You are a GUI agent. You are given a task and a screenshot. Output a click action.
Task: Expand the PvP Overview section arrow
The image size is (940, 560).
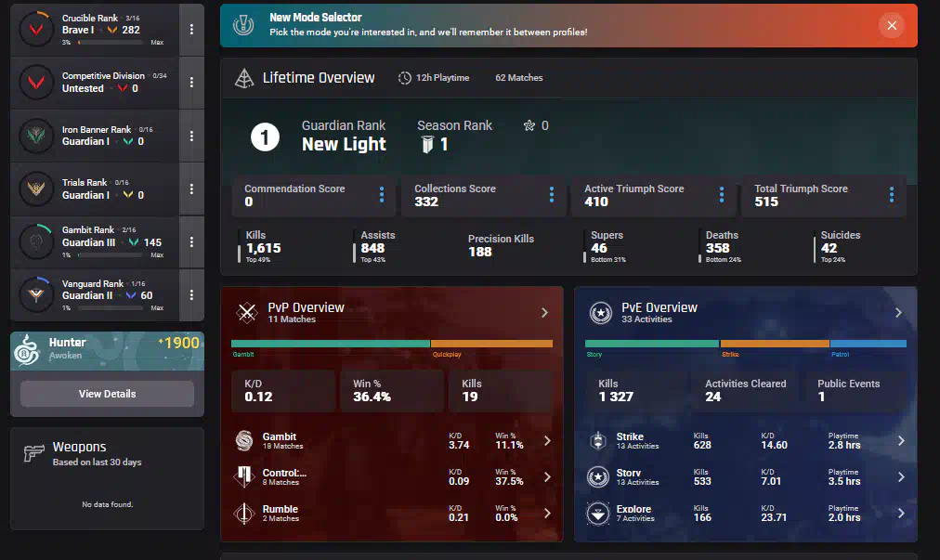tap(544, 313)
